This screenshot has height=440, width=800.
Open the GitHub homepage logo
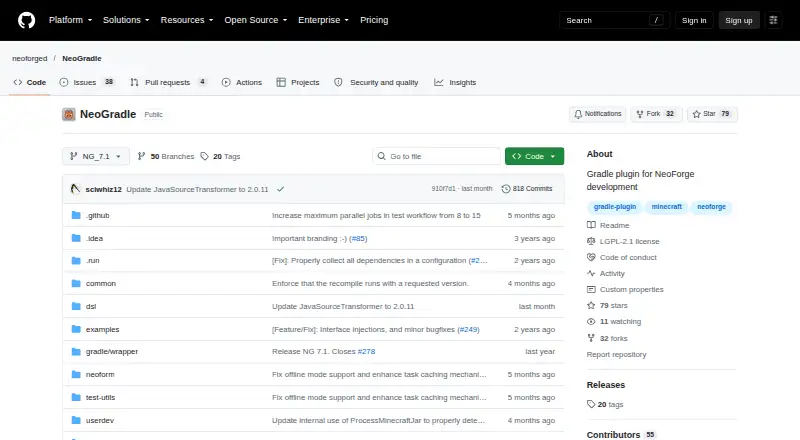click(27, 20)
